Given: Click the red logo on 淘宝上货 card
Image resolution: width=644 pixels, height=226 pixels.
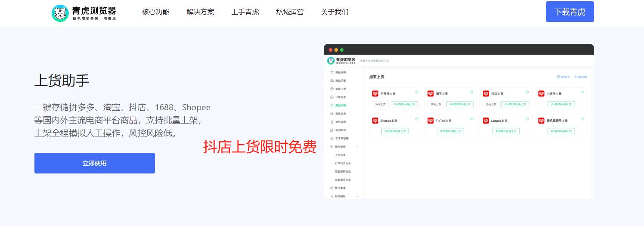Looking at the screenshot, I should (x=430, y=93).
